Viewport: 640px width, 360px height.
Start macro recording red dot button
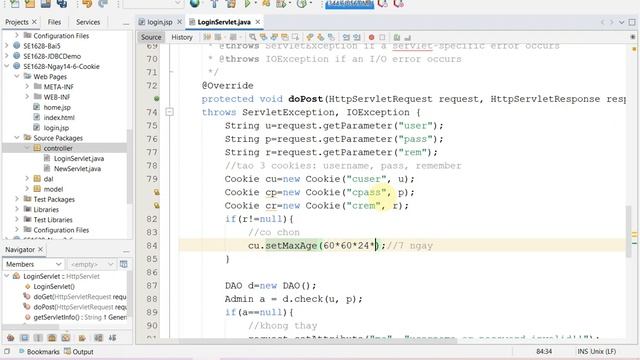[371, 37]
